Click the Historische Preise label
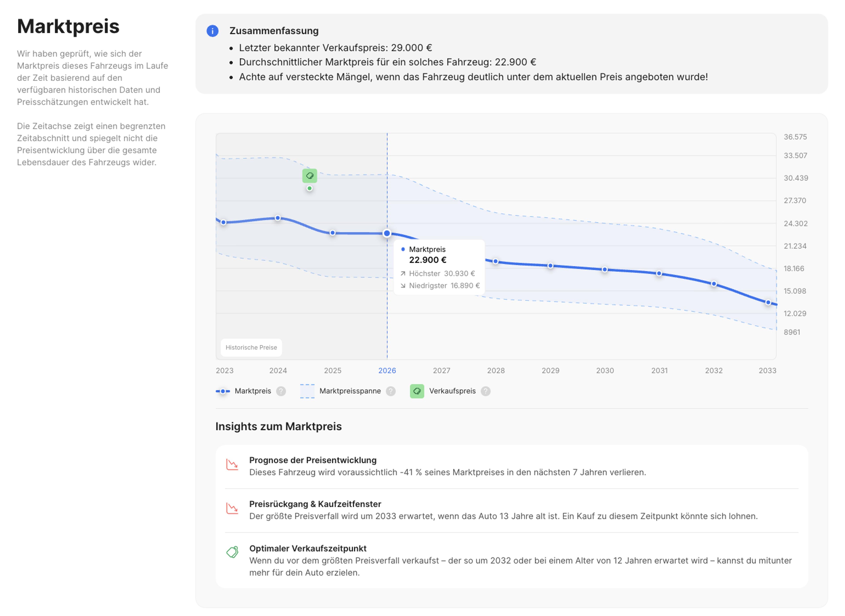This screenshot has height=616, width=845. [x=251, y=348]
